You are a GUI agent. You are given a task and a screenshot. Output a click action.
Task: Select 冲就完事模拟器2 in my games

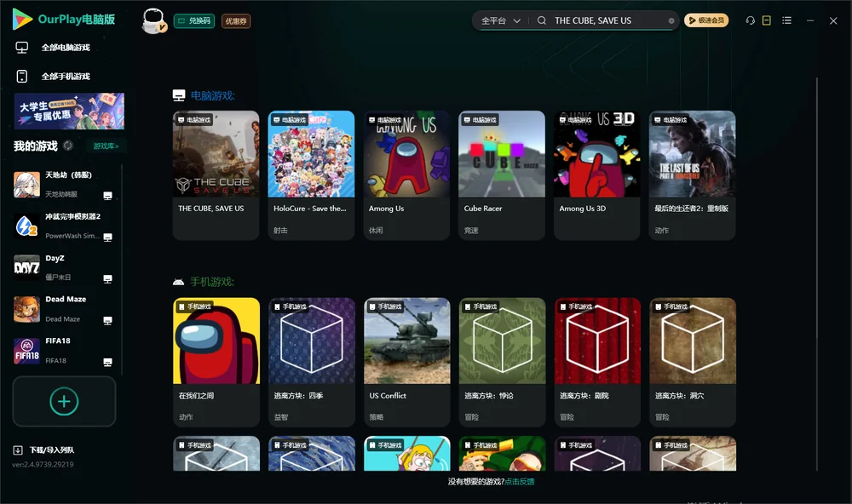pyautogui.click(x=64, y=226)
